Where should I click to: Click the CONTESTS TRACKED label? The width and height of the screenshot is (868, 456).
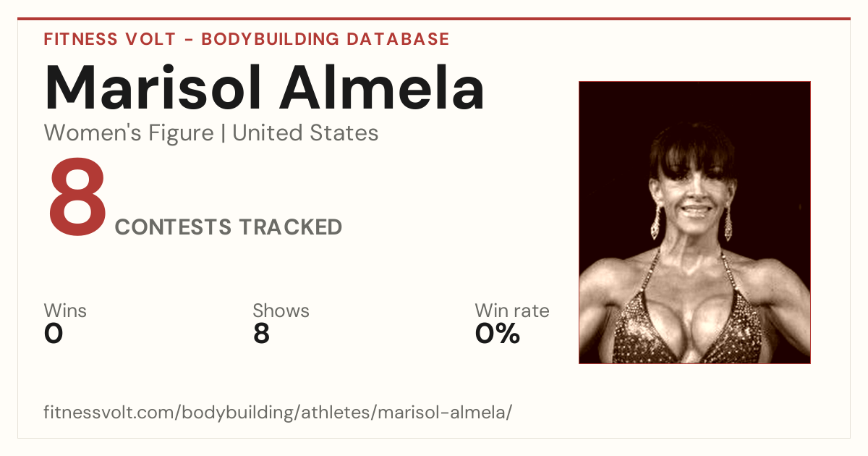click(x=229, y=227)
